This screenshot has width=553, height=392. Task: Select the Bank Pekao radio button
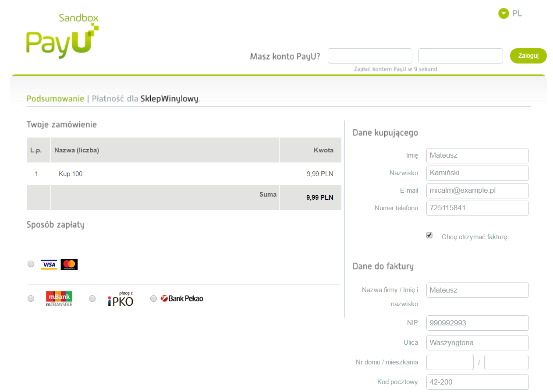pos(153,299)
